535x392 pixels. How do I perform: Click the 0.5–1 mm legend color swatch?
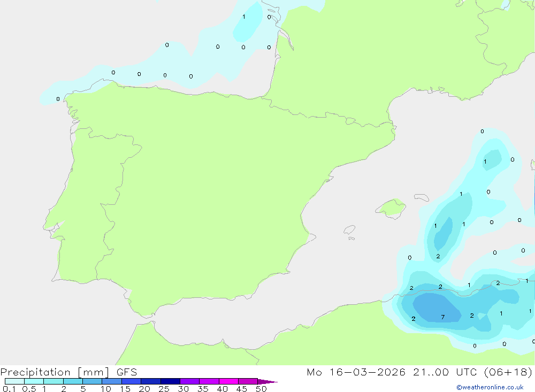(x=34, y=381)
